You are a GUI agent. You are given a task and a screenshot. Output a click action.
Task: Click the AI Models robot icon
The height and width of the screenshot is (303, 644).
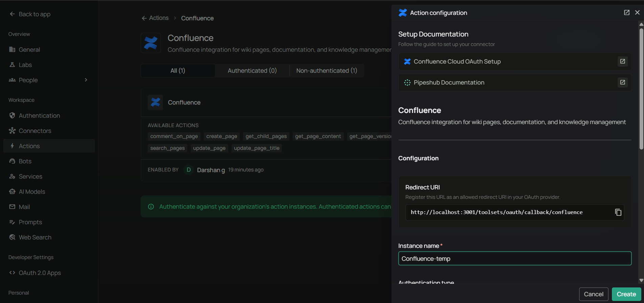tap(12, 191)
